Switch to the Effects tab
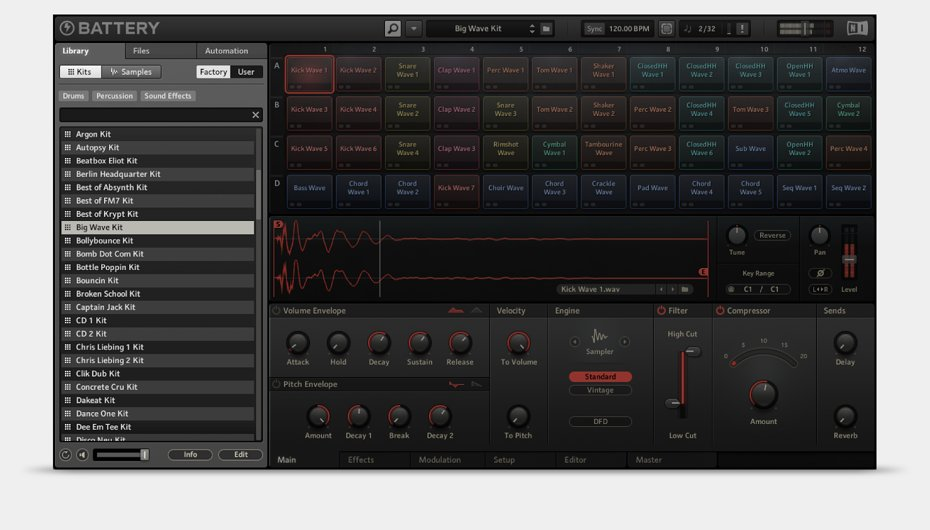The width and height of the screenshot is (930, 530). point(361,460)
